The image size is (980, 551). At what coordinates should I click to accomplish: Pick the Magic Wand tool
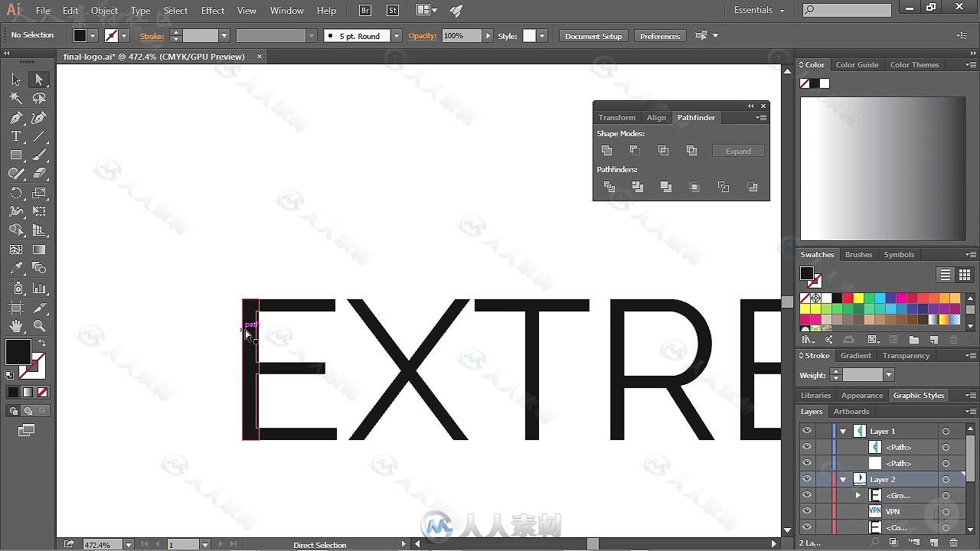[16, 98]
